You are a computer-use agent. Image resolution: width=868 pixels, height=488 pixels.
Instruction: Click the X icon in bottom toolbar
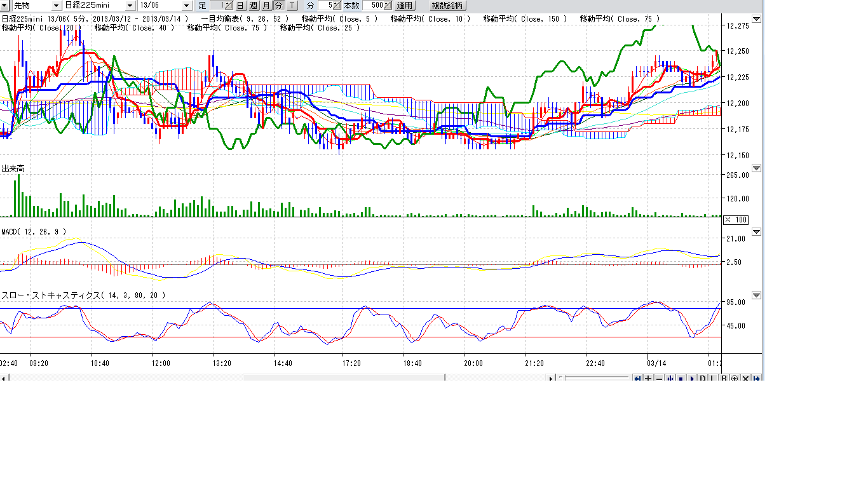pos(746,379)
